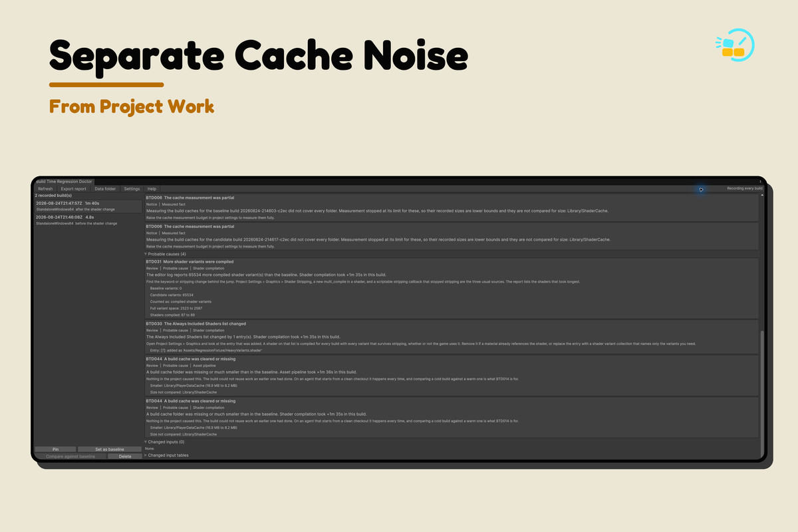Image resolution: width=798 pixels, height=532 pixels.
Task: Click the 'Baseline variants: 0' line
Action: (x=166, y=288)
